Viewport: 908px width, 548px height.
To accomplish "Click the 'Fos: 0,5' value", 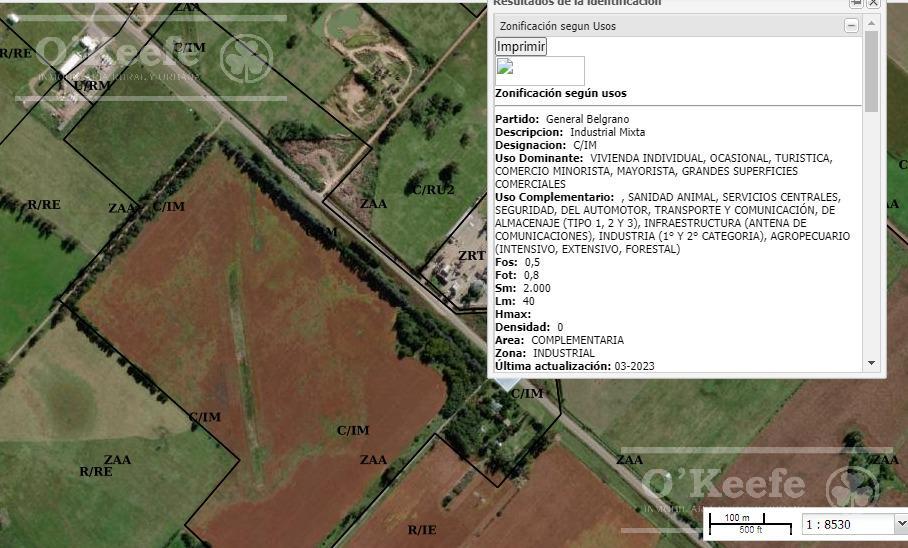I will [532, 262].
